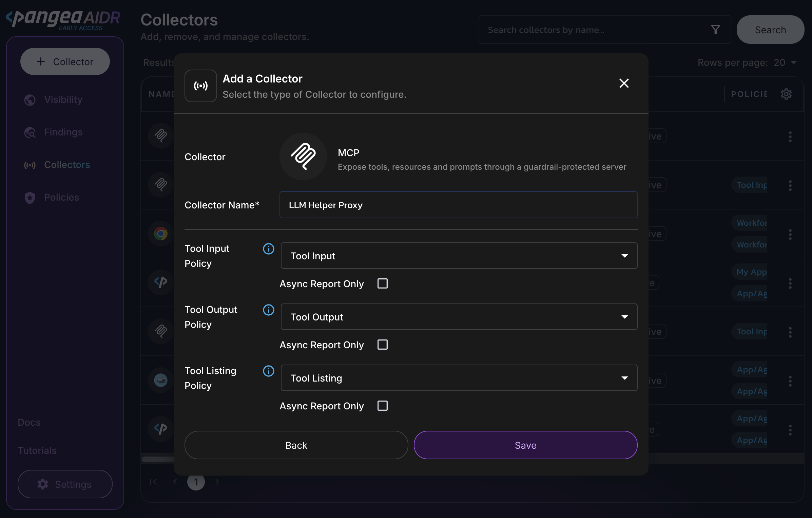Click the Collector Name input field
The image size is (812, 518).
[458, 205]
